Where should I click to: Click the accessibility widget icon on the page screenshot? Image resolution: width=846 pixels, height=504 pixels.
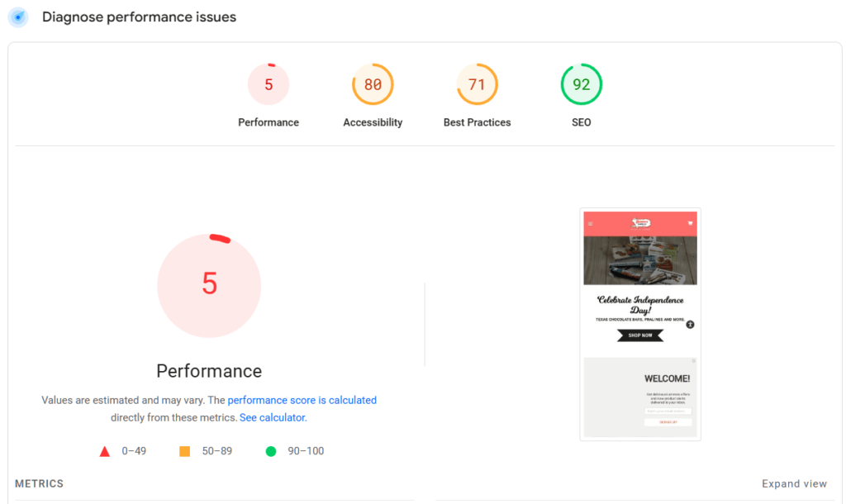[690, 324]
